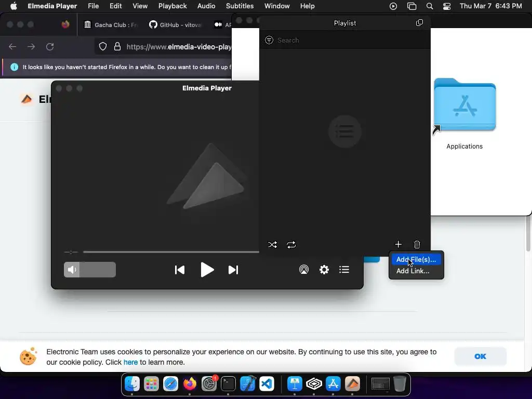Accept cookies with the OK button
The image size is (532, 399).
pyautogui.click(x=480, y=356)
